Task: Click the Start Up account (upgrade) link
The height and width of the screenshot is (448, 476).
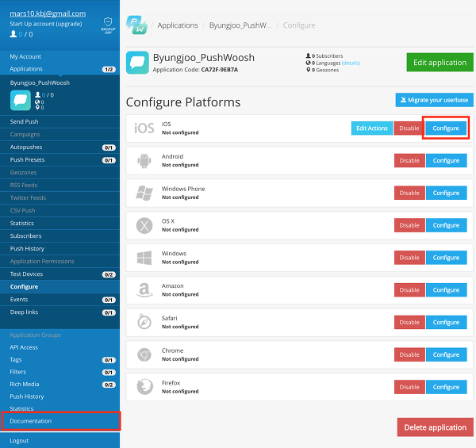Action: pyautogui.click(x=46, y=24)
